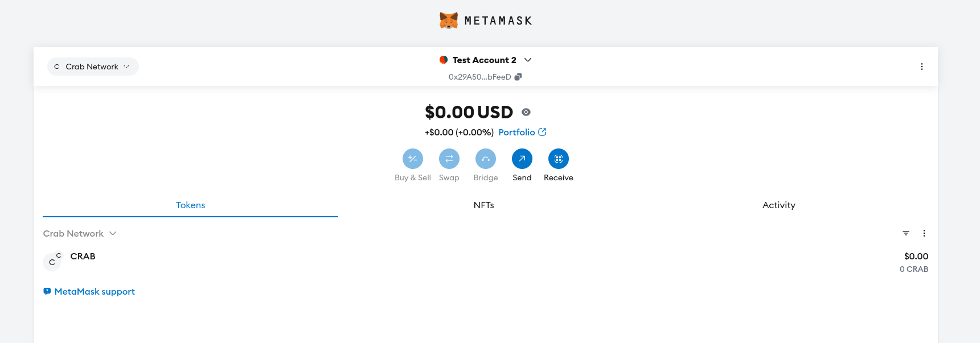Screen dimensions: 980x343
Task: Open the Receive QR icon
Action: [559, 159]
